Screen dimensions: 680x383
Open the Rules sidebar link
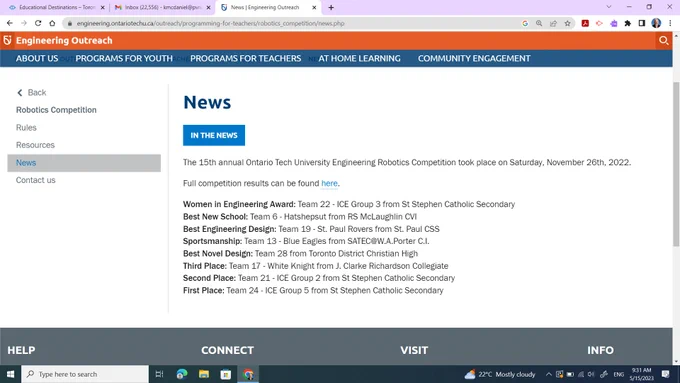pyautogui.click(x=26, y=128)
